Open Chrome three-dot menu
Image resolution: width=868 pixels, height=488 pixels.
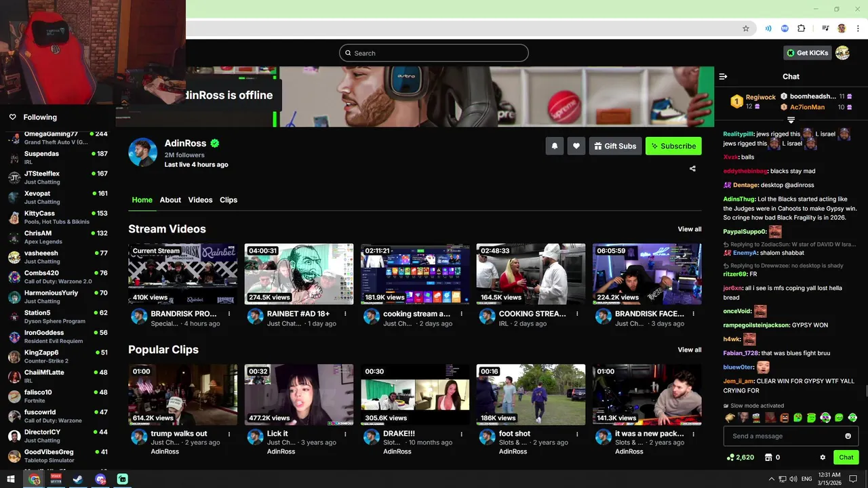(x=859, y=28)
